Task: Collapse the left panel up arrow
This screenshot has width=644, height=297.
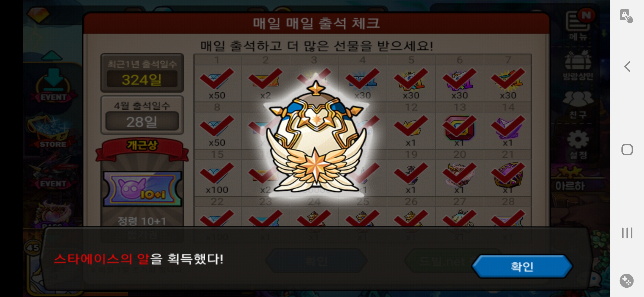Action: tap(52, 56)
